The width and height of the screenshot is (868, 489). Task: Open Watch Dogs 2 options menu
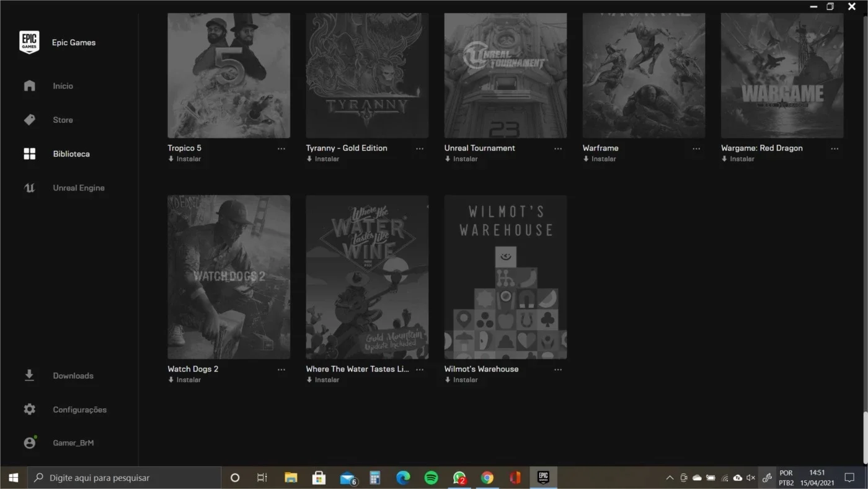(281, 369)
